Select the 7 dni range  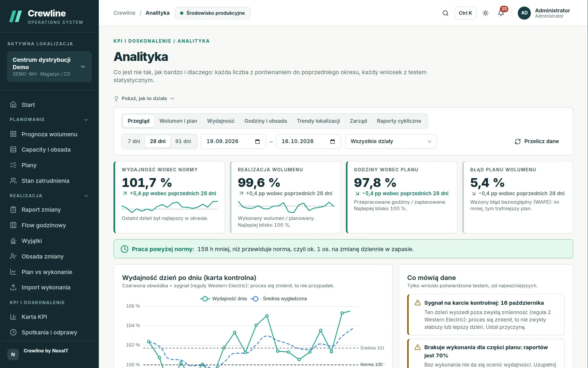pos(134,141)
